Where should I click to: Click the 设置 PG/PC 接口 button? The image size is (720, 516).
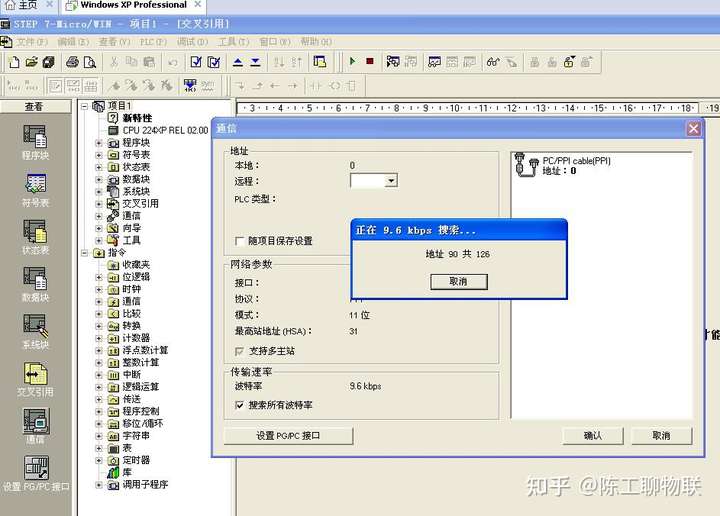click(288, 436)
